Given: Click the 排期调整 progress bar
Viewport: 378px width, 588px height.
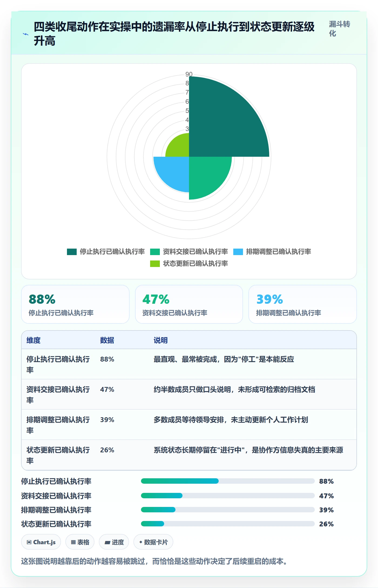Looking at the screenshot, I should click(x=228, y=510).
